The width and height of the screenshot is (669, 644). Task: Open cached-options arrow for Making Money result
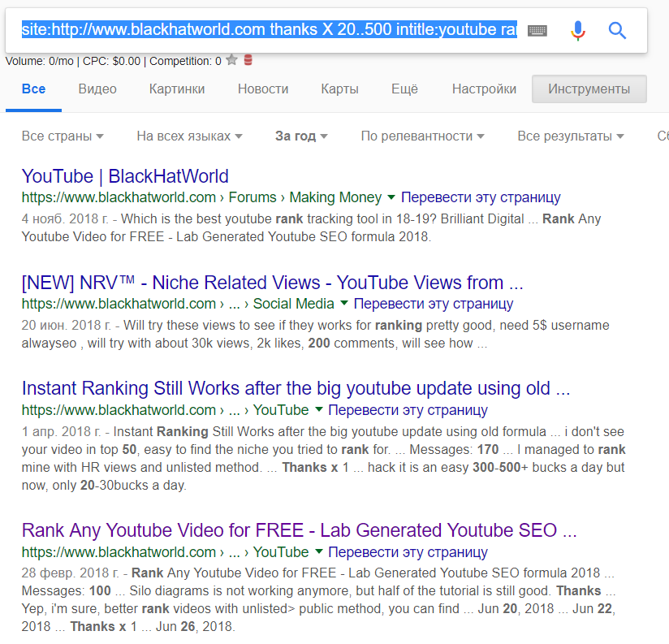(391, 197)
